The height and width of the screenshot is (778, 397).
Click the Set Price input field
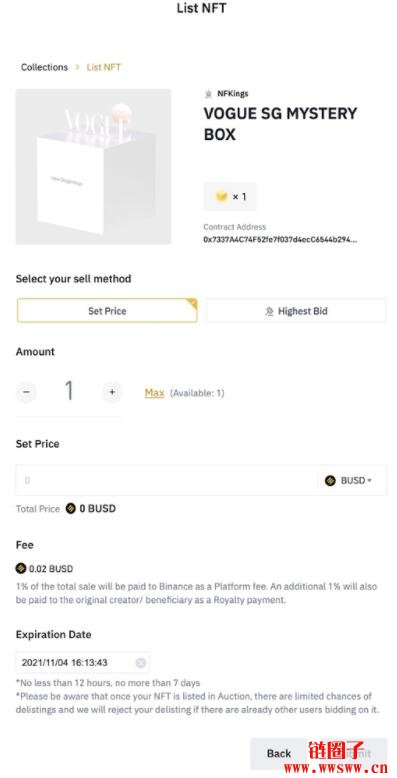click(167, 480)
